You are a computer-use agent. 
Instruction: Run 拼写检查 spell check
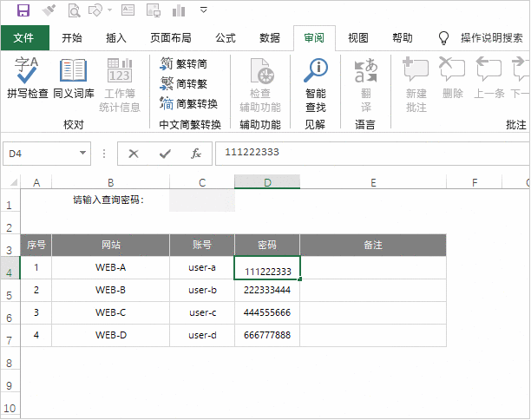pyautogui.click(x=28, y=77)
